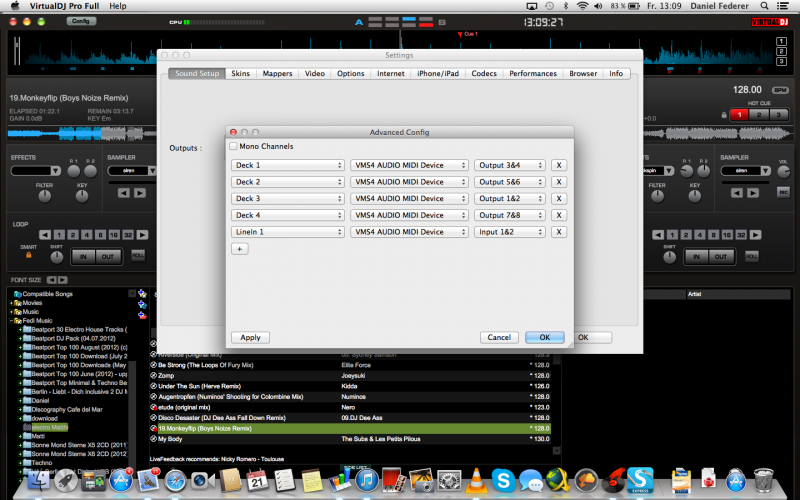Open VLC cone icon in the Dock
This screenshot has height=500, width=800.
click(x=476, y=480)
